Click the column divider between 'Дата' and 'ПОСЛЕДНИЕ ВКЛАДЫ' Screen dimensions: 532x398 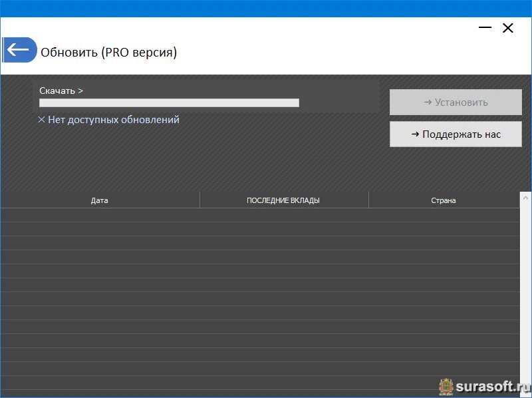(199, 200)
